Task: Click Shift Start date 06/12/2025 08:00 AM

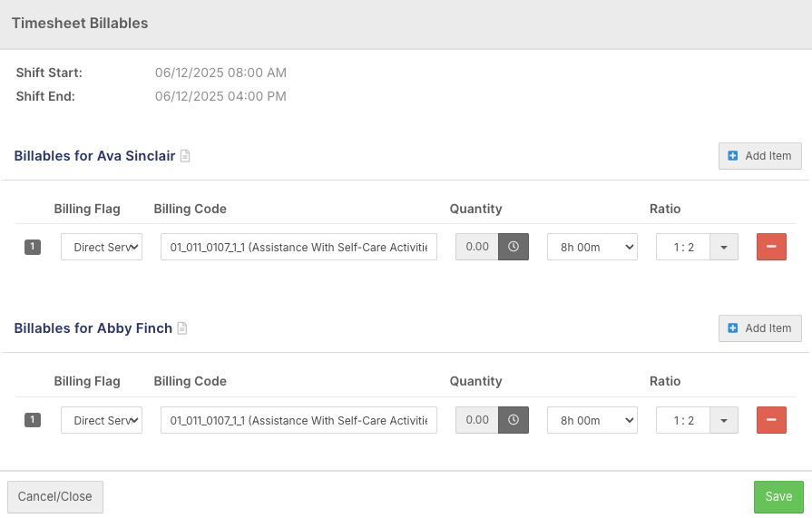Action: click(x=220, y=73)
